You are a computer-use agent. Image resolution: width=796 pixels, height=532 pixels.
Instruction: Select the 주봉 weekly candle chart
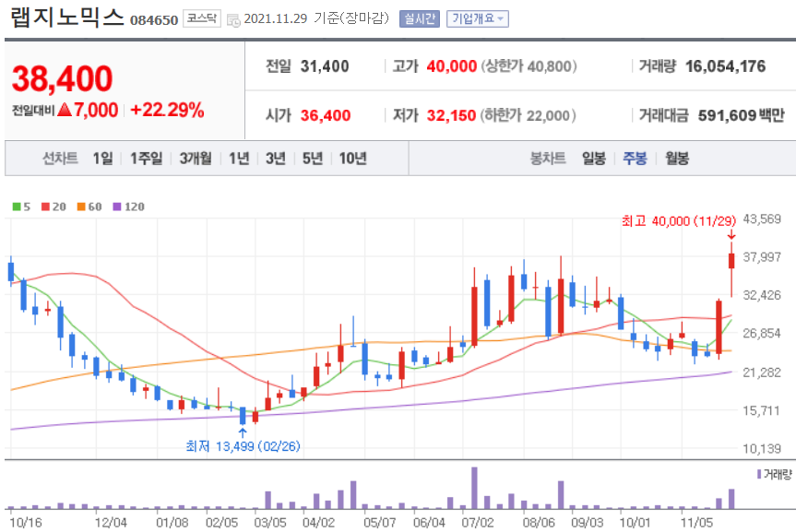click(x=636, y=159)
